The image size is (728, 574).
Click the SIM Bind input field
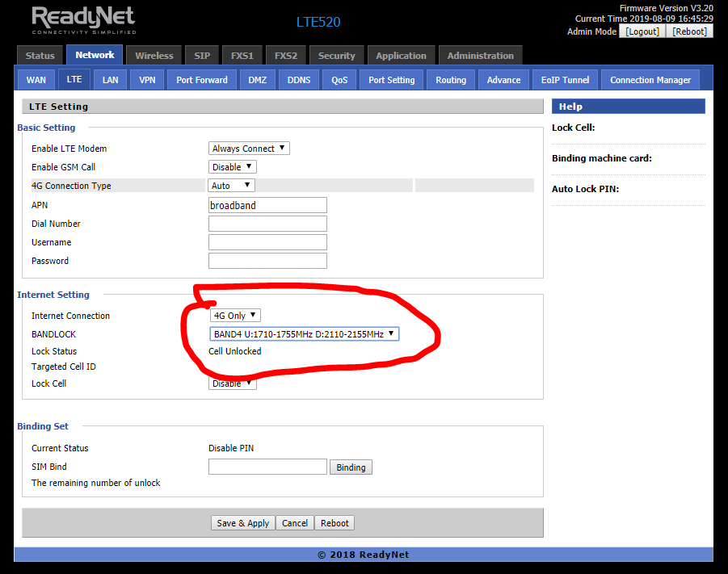click(267, 467)
